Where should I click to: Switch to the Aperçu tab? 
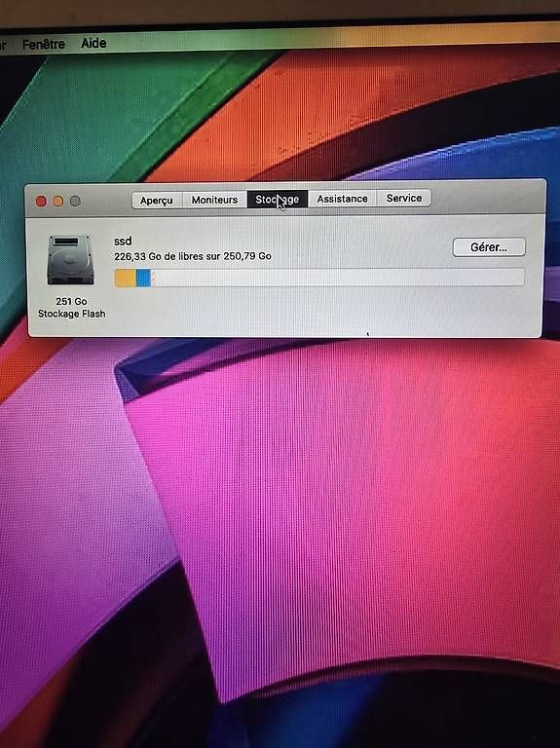tap(157, 201)
